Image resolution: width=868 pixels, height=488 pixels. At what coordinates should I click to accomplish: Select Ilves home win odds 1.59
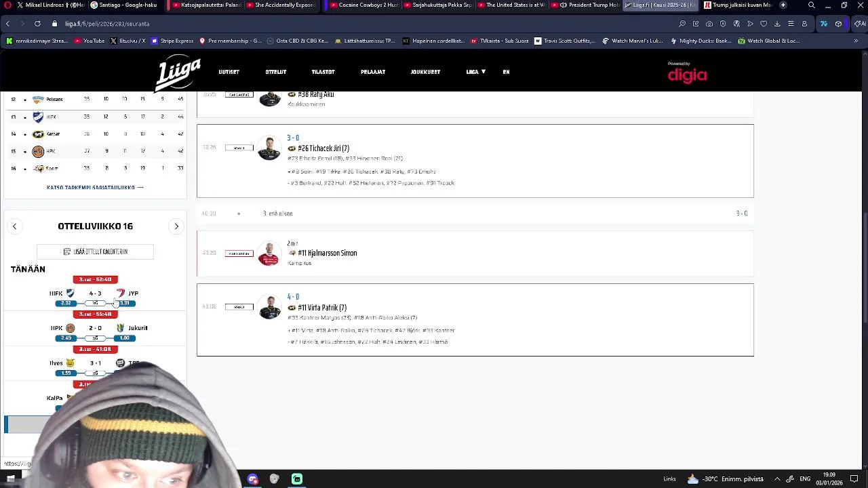coord(66,373)
